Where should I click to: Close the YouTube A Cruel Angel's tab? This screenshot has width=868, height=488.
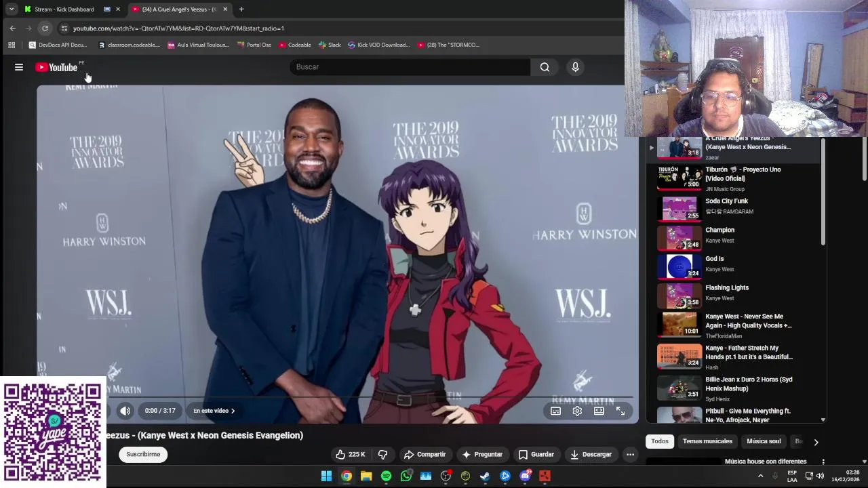(x=225, y=9)
